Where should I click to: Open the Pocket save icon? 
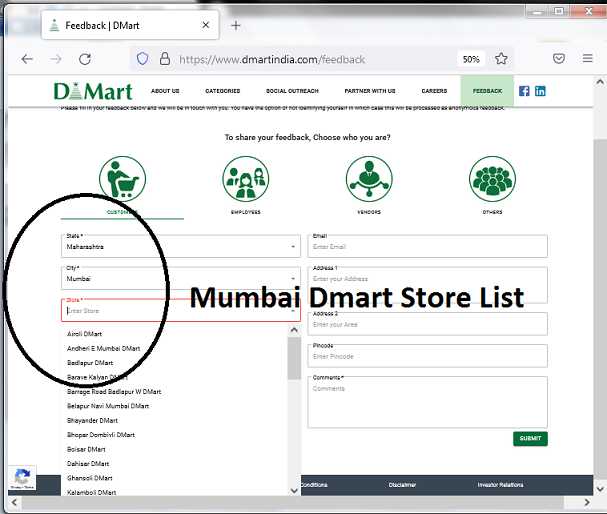(x=559, y=58)
